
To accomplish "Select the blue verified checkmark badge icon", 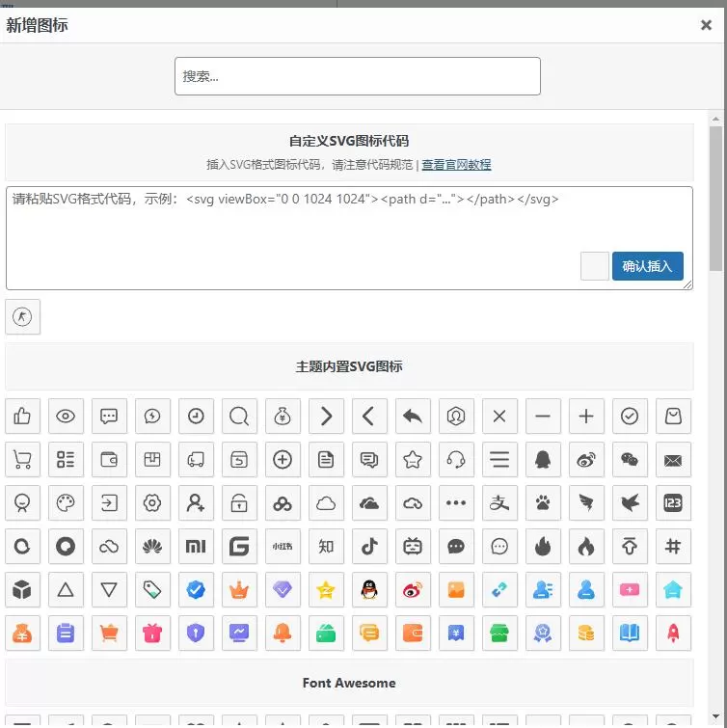I will point(196,590).
